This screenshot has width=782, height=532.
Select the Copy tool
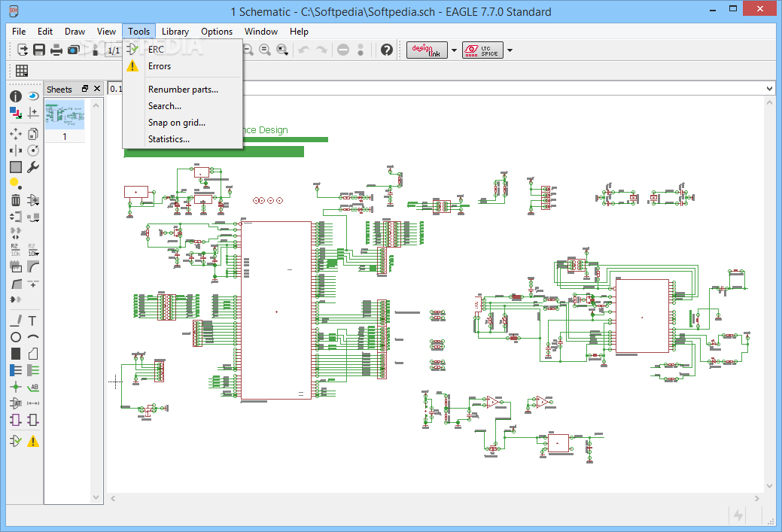pyautogui.click(x=33, y=134)
